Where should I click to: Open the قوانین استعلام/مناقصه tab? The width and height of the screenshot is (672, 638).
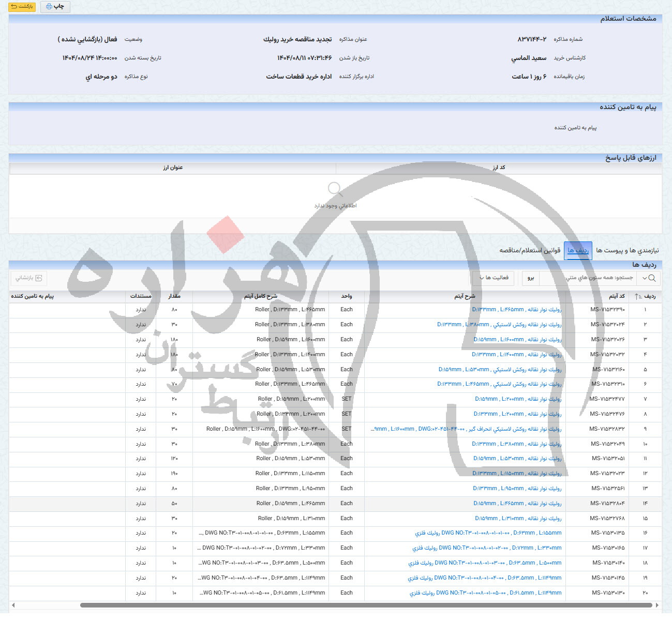pyautogui.click(x=530, y=251)
